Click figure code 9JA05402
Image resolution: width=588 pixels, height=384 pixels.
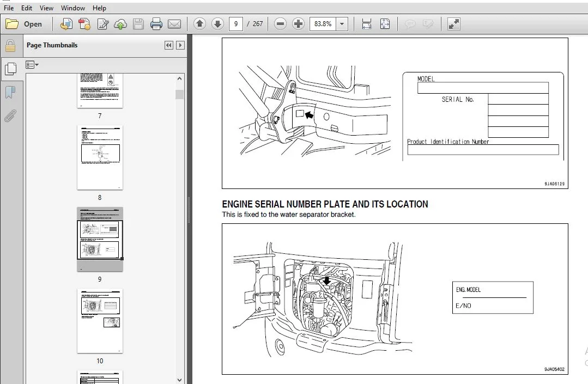tap(555, 369)
